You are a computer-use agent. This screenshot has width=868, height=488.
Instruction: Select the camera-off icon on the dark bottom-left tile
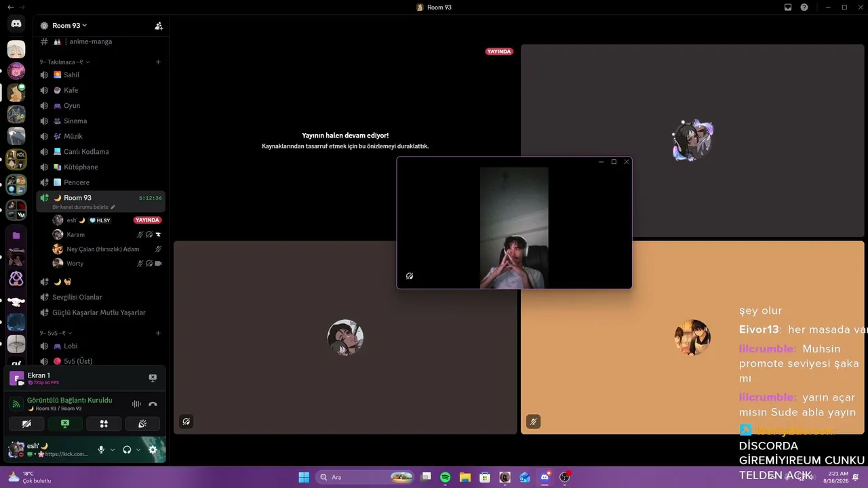coord(186,422)
